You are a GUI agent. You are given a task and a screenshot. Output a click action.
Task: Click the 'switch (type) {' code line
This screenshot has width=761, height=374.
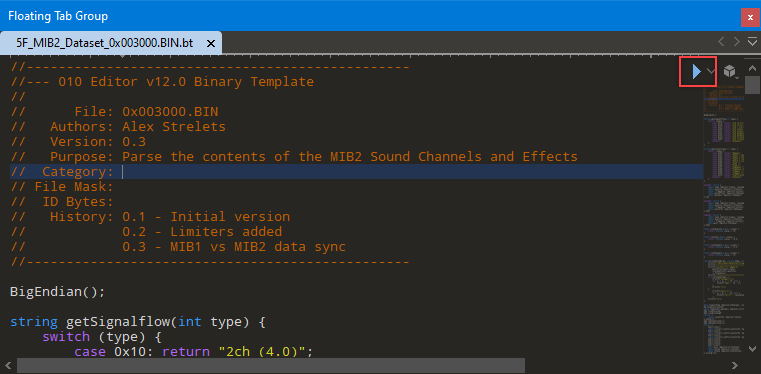[102, 337]
